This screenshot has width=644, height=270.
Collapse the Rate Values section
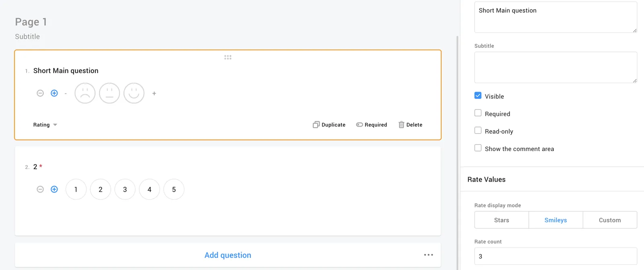point(486,180)
